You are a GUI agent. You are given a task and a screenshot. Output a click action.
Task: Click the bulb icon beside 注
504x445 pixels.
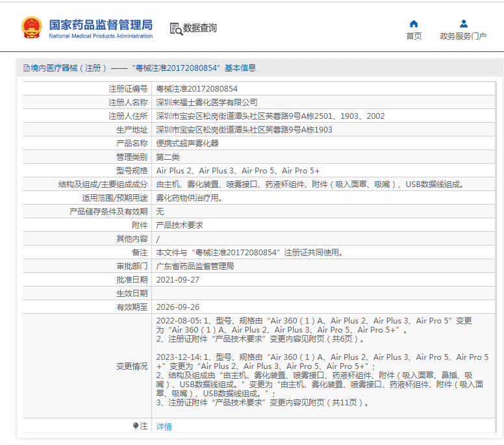(x=136, y=426)
